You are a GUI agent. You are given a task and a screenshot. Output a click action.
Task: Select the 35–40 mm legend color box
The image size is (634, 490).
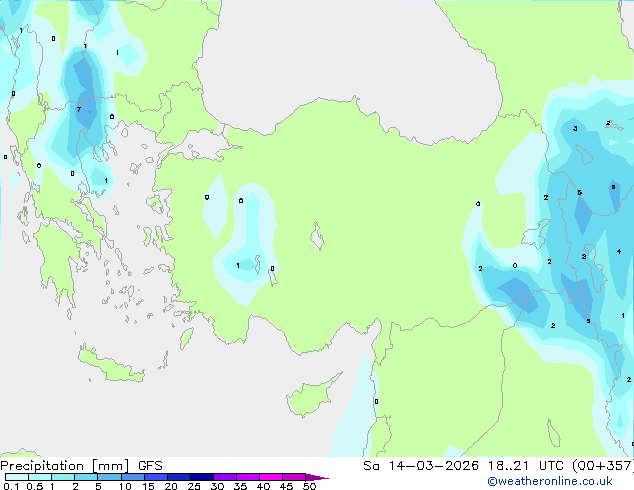click(248, 477)
